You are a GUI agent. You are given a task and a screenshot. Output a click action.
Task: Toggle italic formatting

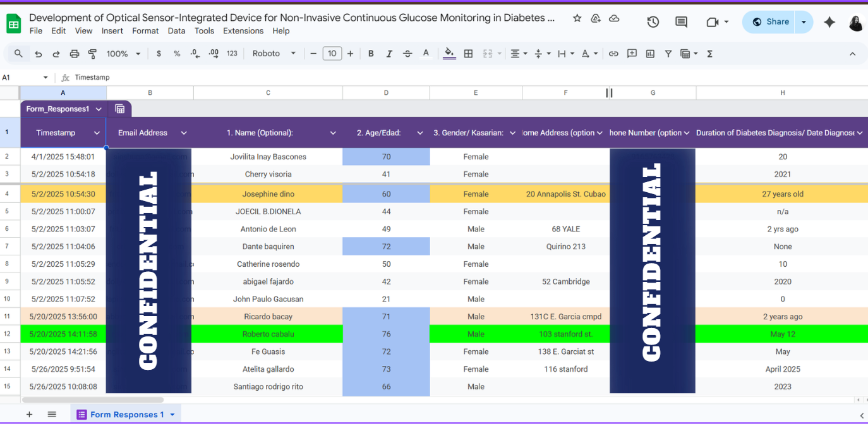(389, 54)
